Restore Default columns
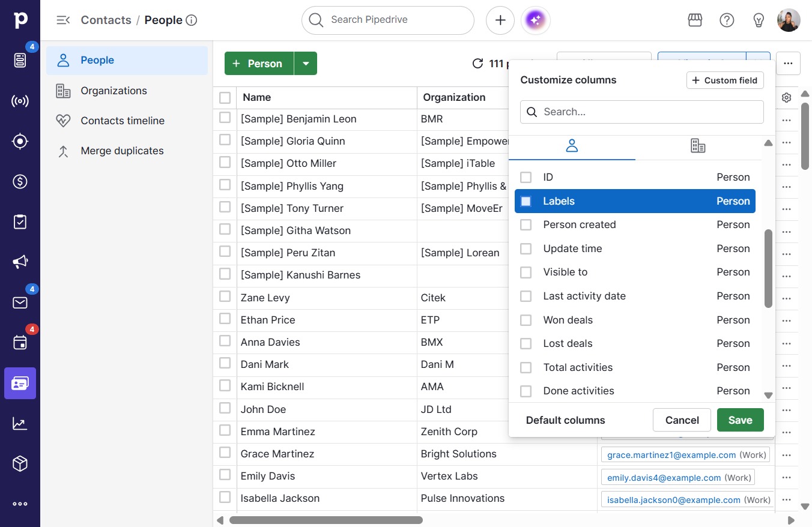Viewport: 812px width, 527px height. (x=566, y=420)
